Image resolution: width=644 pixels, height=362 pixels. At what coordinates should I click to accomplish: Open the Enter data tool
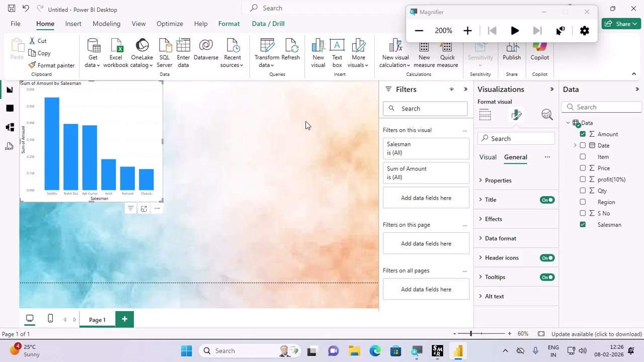(x=183, y=53)
